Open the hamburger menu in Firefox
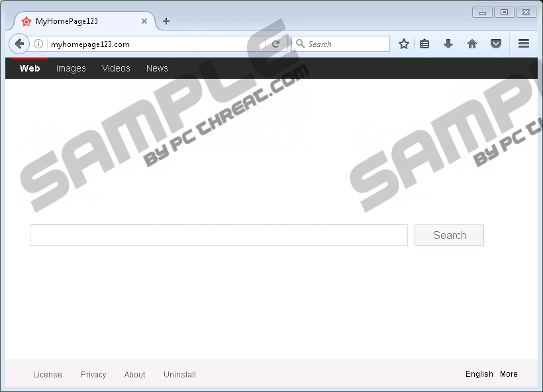The height and width of the screenshot is (392, 543). tap(524, 44)
